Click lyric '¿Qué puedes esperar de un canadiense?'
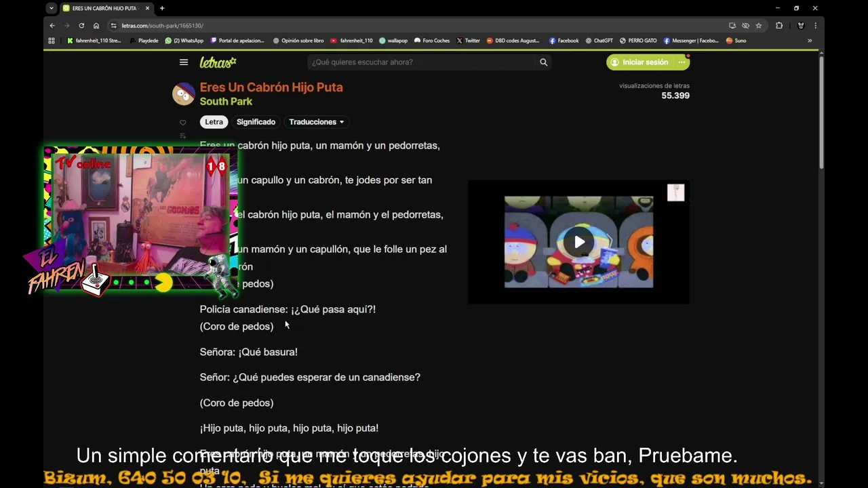 point(326,378)
